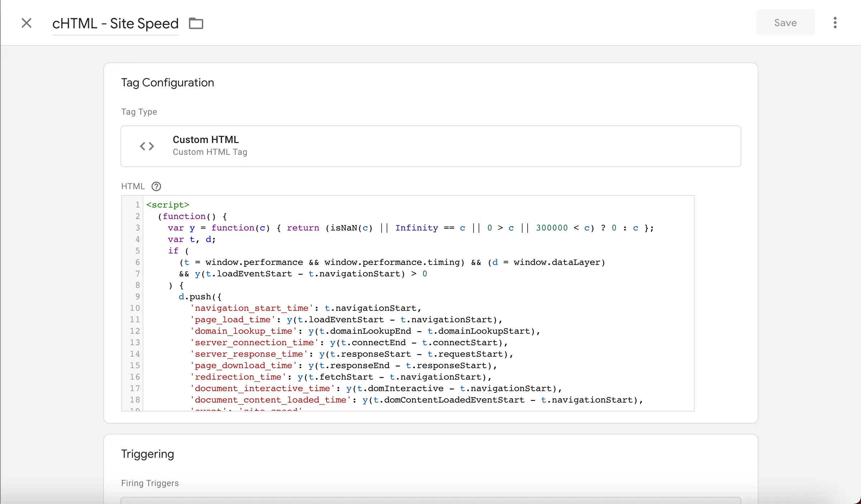The height and width of the screenshot is (504, 861).
Task: Click line with y(t.loadEventStart - t.navigationStart) > 0
Action: (303, 274)
